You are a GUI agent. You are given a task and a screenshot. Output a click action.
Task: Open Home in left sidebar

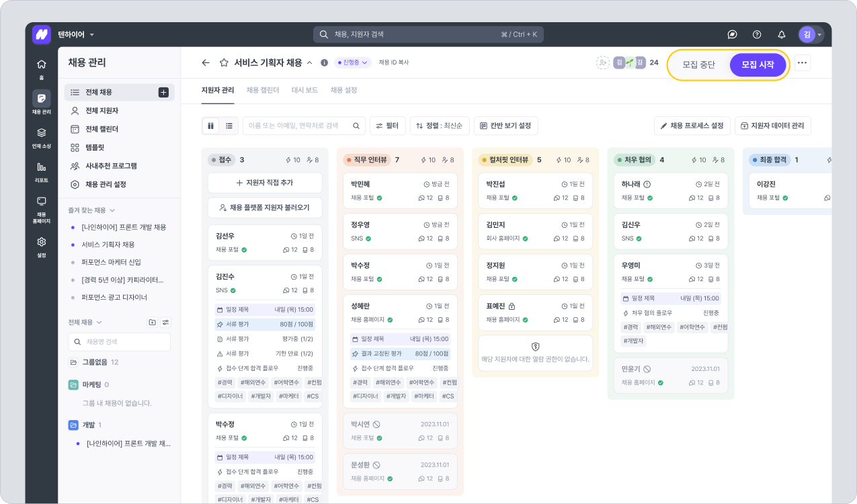(x=42, y=68)
